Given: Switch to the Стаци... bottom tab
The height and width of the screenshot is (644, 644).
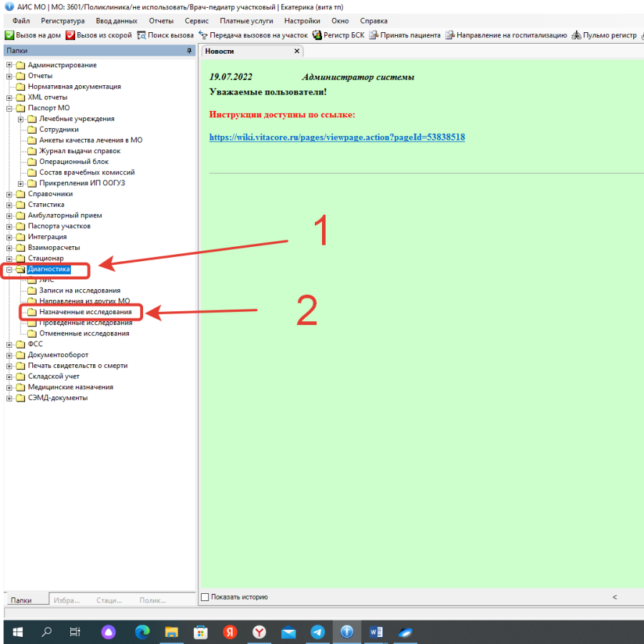Looking at the screenshot, I should pyautogui.click(x=109, y=600).
